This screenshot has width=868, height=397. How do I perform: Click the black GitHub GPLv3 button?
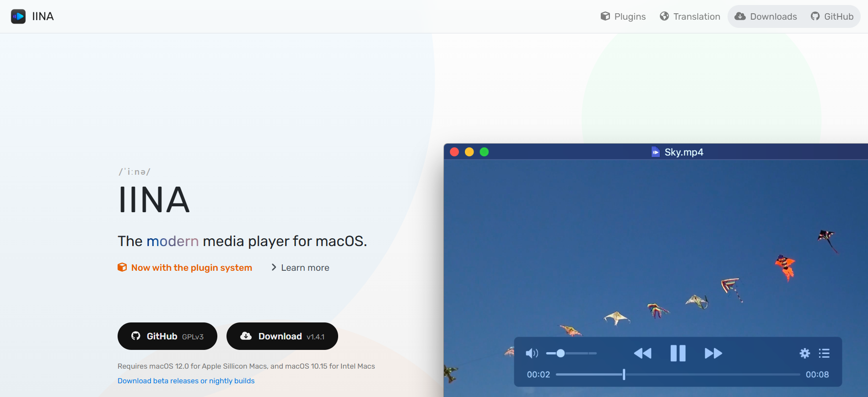pyautogui.click(x=167, y=336)
